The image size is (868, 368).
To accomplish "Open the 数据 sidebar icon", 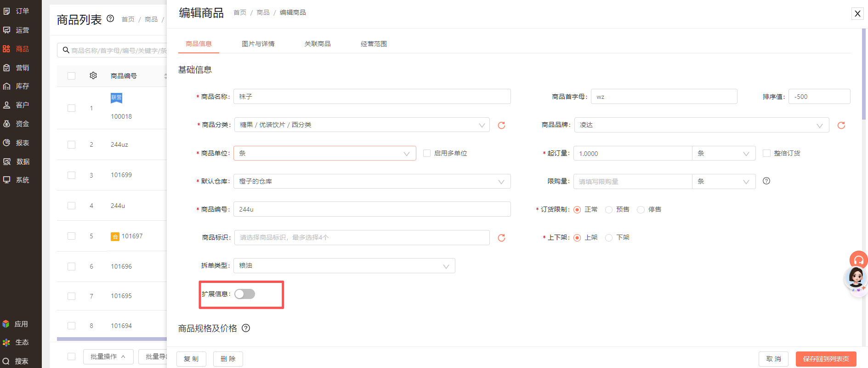I will [x=7, y=161].
